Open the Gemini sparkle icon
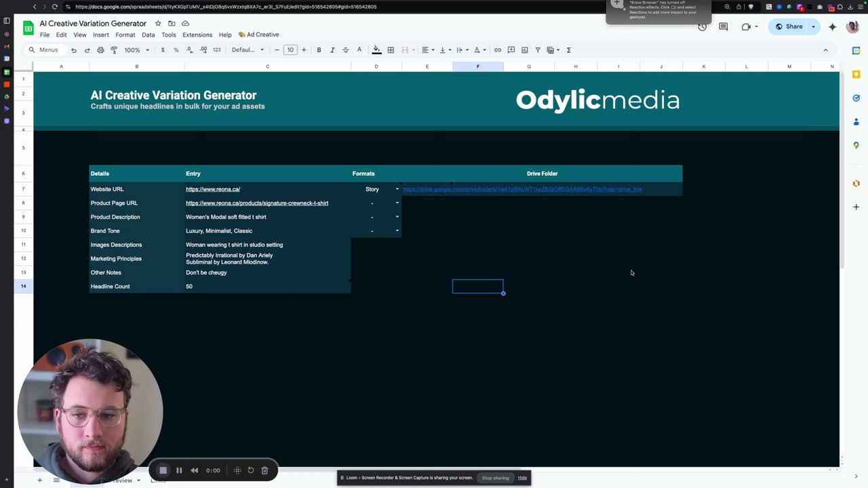Image resolution: width=868 pixels, height=488 pixels. [833, 27]
